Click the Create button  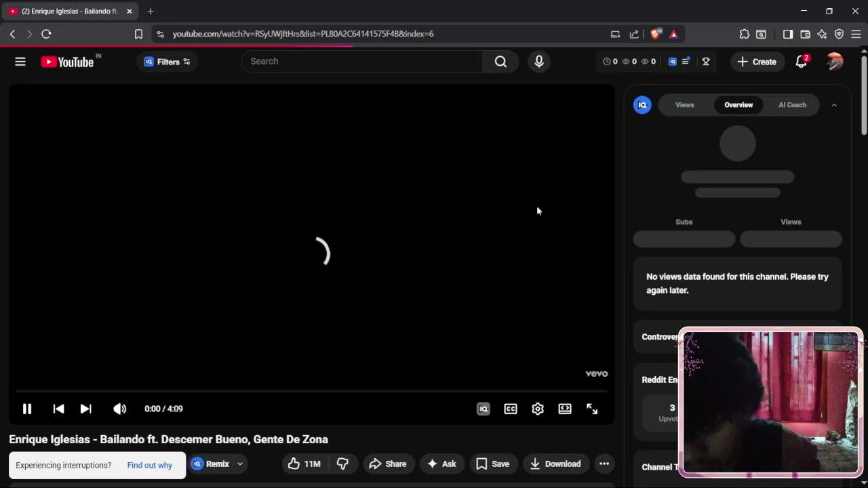(x=757, y=62)
